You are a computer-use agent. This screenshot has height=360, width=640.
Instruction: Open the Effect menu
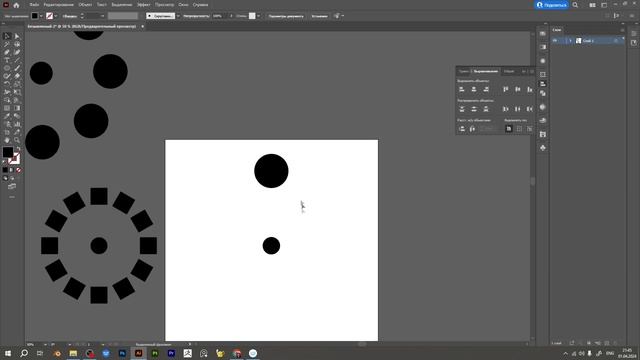143,5
